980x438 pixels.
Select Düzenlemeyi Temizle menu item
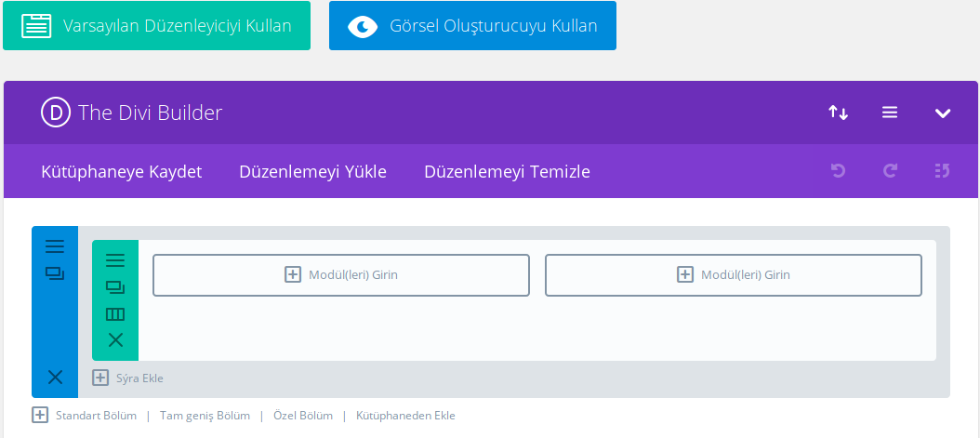507,172
